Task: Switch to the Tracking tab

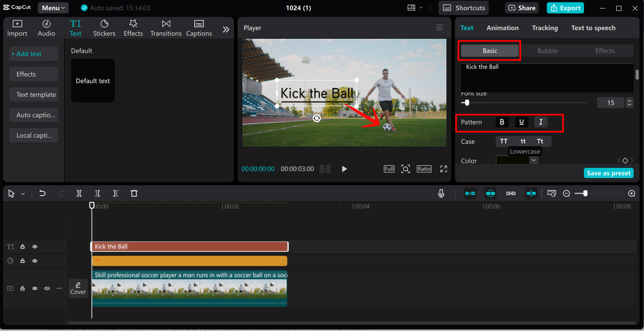Action: click(x=545, y=28)
